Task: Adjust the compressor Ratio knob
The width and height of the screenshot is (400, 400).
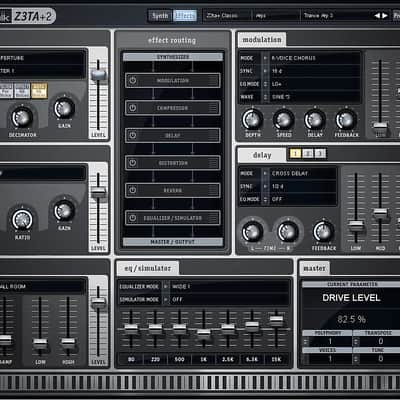Action: (x=22, y=220)
